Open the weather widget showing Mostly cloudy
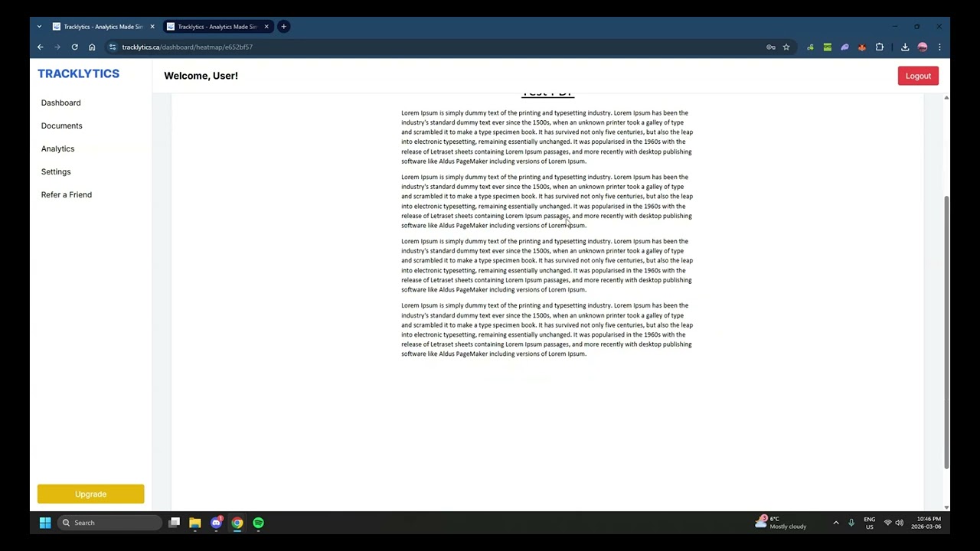980x551 pixels. (x=781, y=523)
